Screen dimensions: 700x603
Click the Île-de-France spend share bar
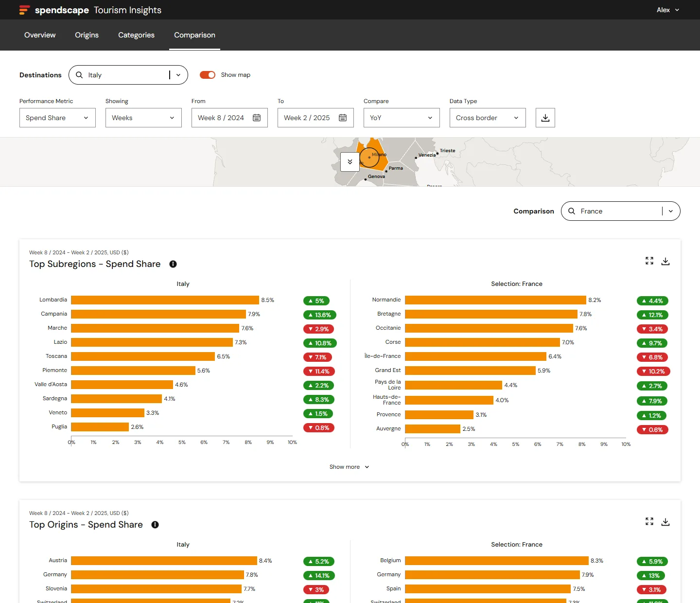point(475,356)
